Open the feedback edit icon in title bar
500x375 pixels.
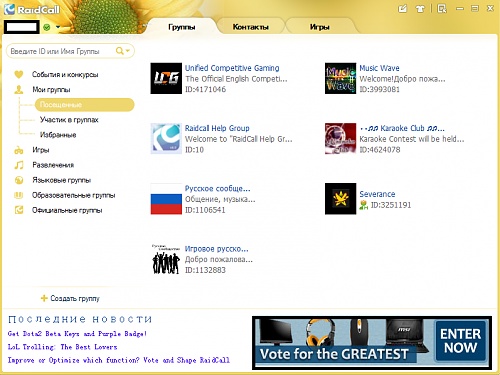[x=403, y=9]
